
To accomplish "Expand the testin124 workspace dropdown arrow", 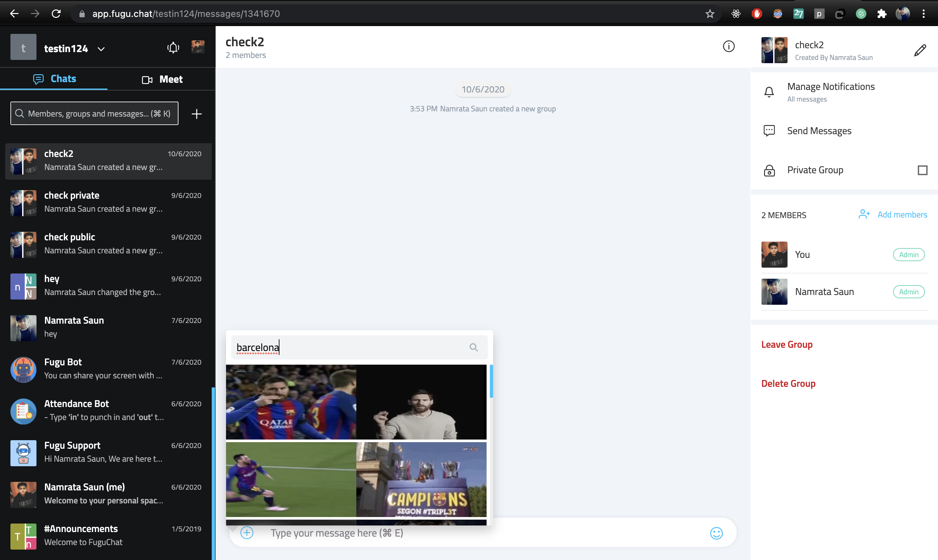I will tap(101, 49).
